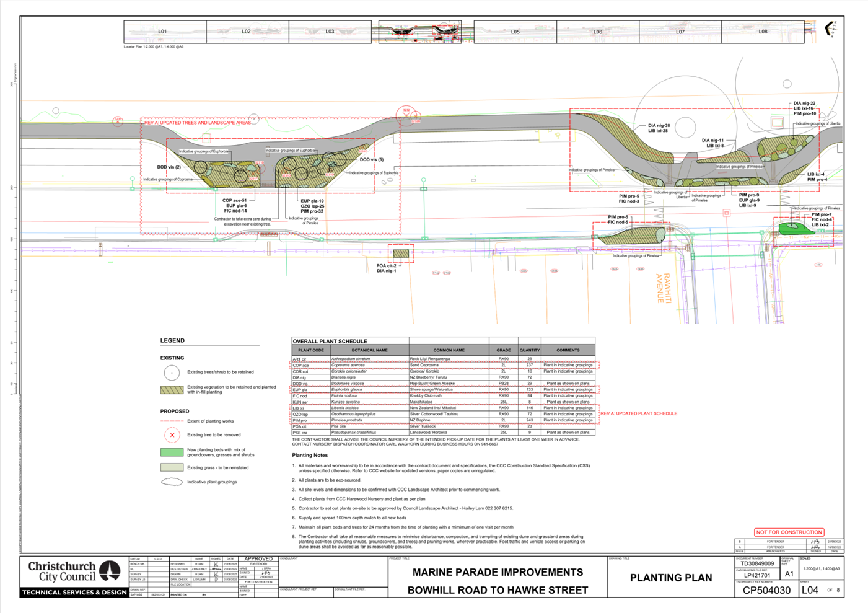Click the indicative plant groupings cloud symbol
This screenshot has width=868, height=613.
tap(172, 482)
